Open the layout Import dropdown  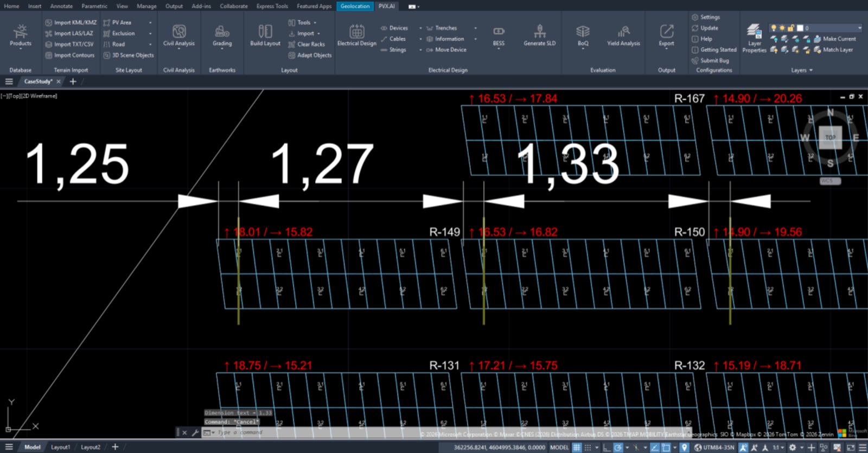[x=304, y=33]
